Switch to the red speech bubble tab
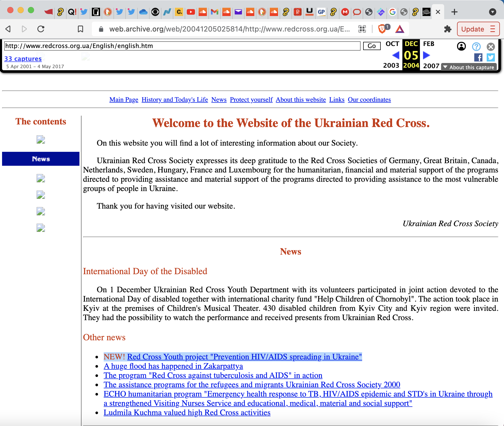The width and height of the screenshot is (504, 426). click(357, 12)
